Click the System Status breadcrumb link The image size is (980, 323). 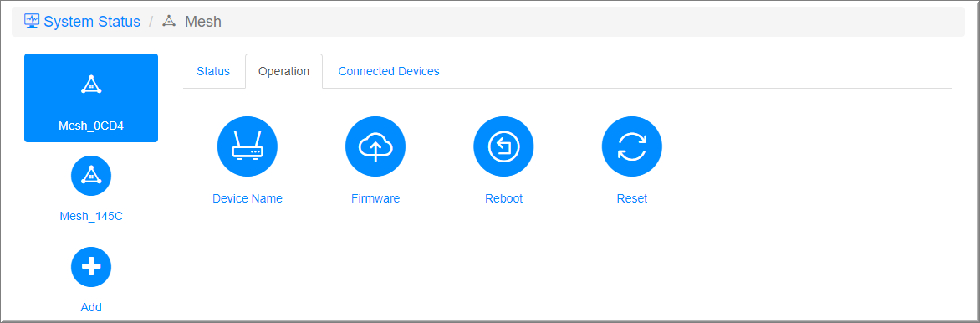(x=92, y=21)
